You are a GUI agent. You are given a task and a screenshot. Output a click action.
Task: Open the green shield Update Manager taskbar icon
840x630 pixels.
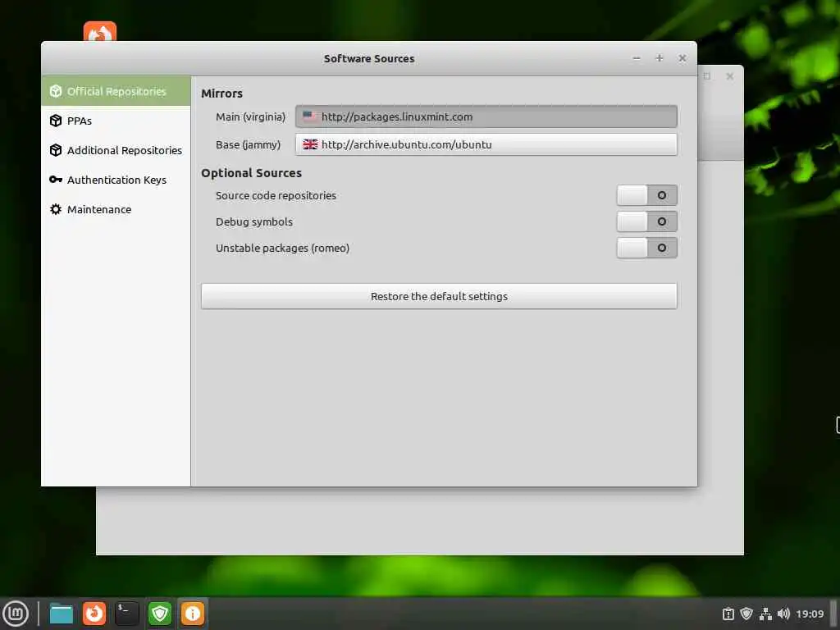click(160, 614)
